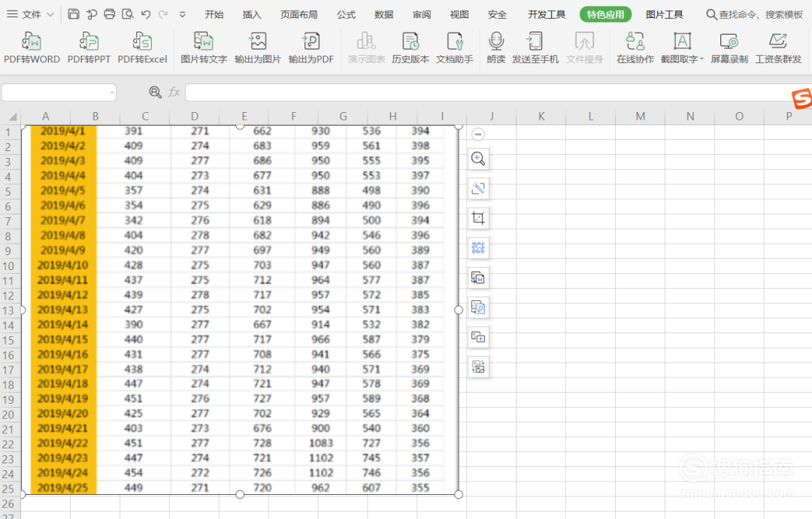The width and height of the screenshot is (812, 519).
Task: Switch to the 插入 tab
Action: [x=252, y=14]
